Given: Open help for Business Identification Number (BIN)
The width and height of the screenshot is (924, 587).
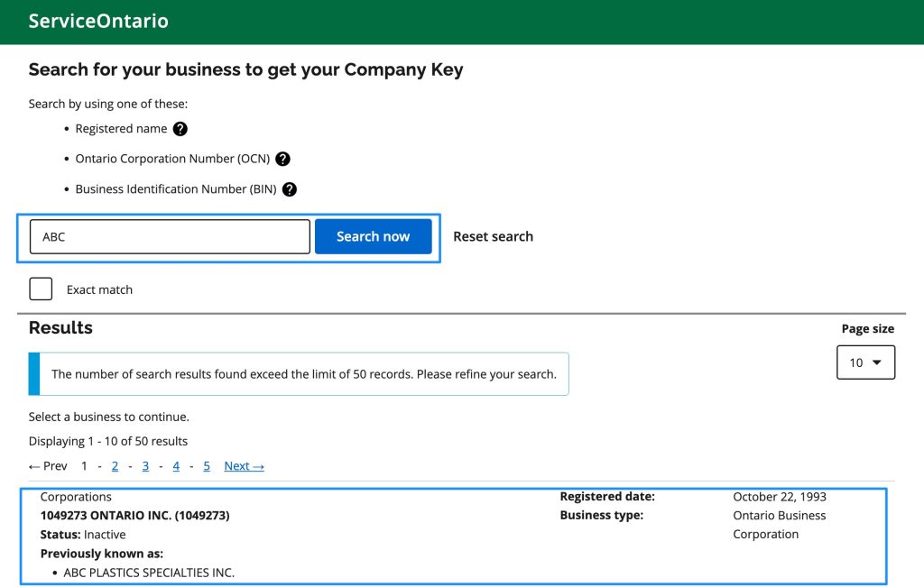Looking at the screenshot, I should coord(289,188).
